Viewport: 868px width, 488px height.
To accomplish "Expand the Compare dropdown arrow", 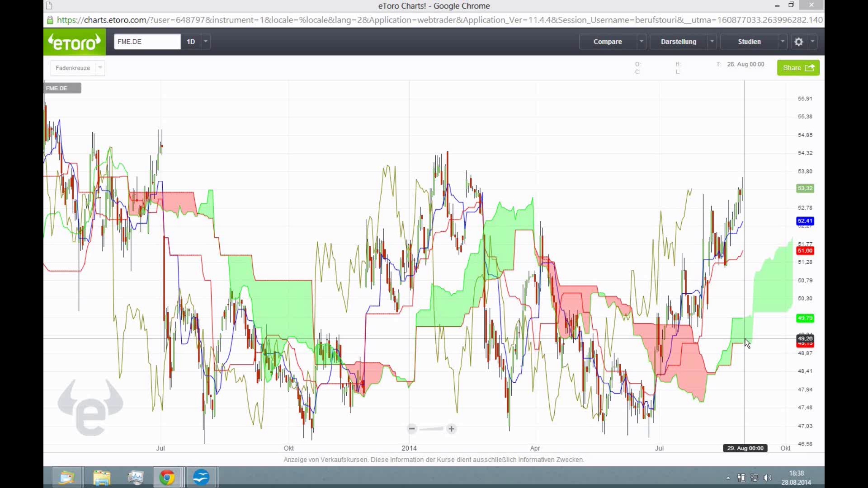I will tap(641, 42).
